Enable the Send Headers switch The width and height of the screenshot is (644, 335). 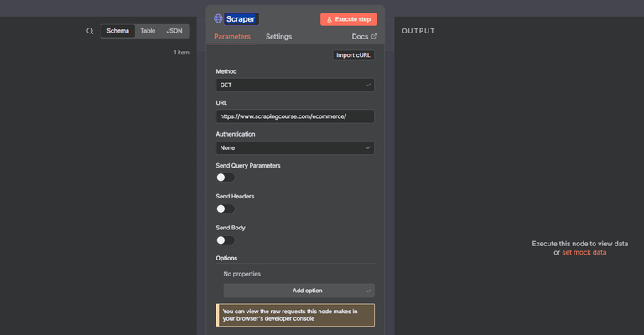pos(226,209)
